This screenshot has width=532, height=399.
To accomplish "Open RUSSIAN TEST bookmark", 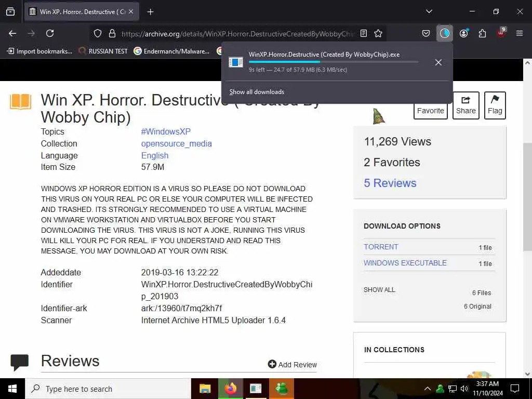I will (103, 51).
